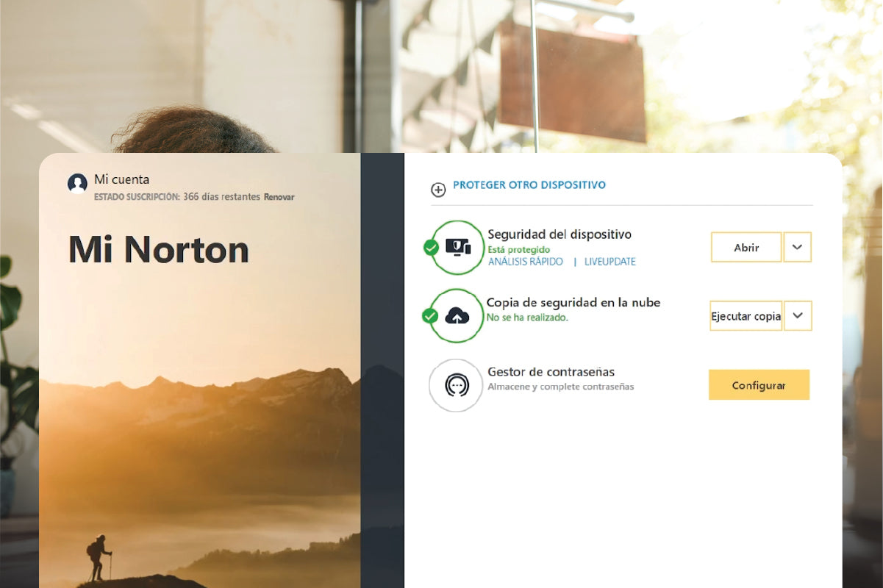Click the Copia de seguridad en la nube title
This screenshot has height=588, width=883.
click(x=573, y=302)
